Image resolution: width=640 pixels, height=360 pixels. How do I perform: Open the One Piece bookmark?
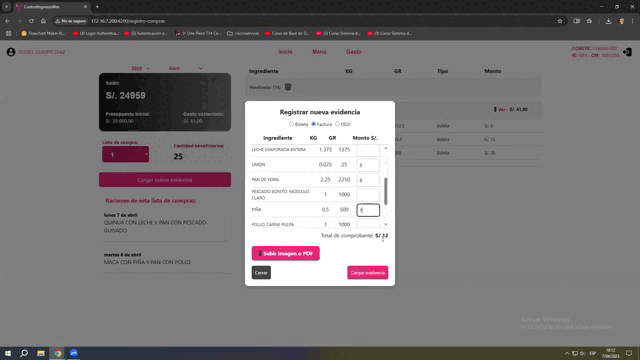(198, 33)
